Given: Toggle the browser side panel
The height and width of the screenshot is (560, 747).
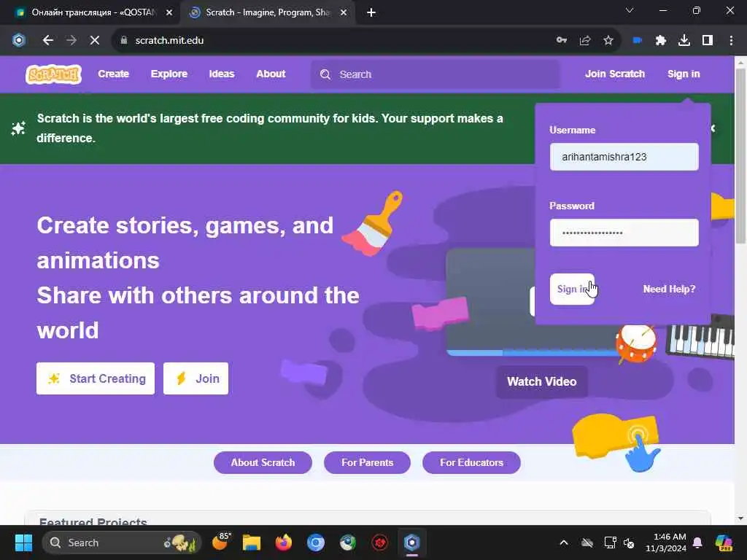Looking at the screenshot, I should 708,41.
